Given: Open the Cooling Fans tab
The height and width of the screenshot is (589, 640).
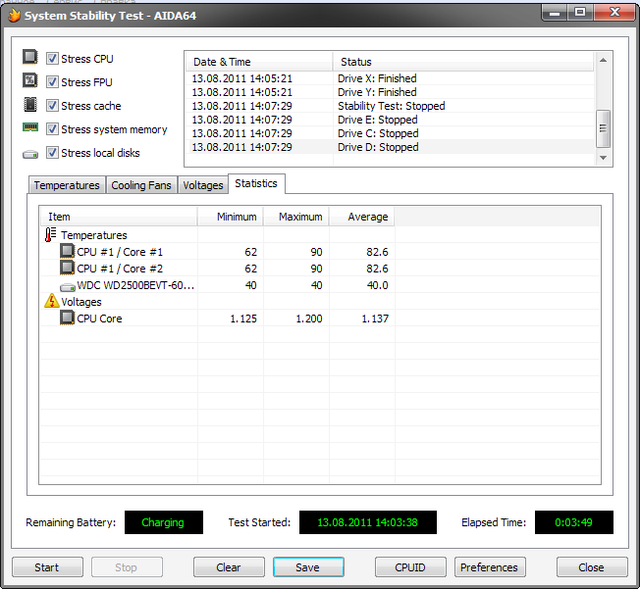Looking at the screenshot, I should pyautogui.click(x=141, y=185).
